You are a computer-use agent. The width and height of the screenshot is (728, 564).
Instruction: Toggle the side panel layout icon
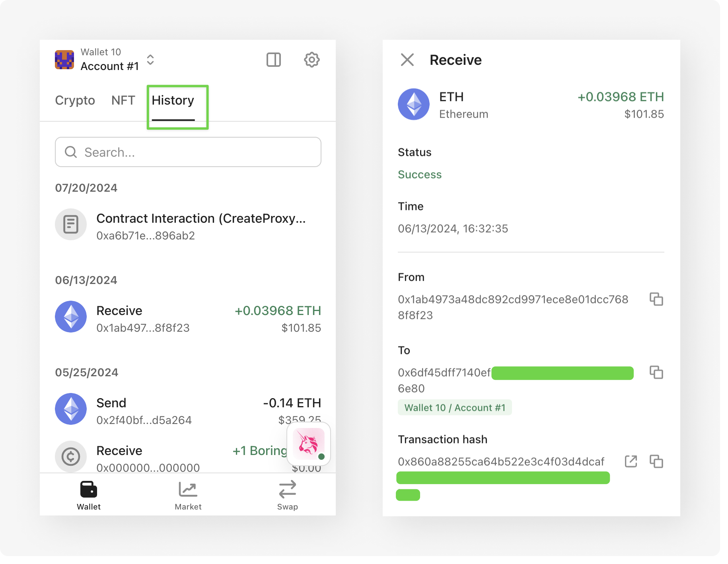point(274,60)
